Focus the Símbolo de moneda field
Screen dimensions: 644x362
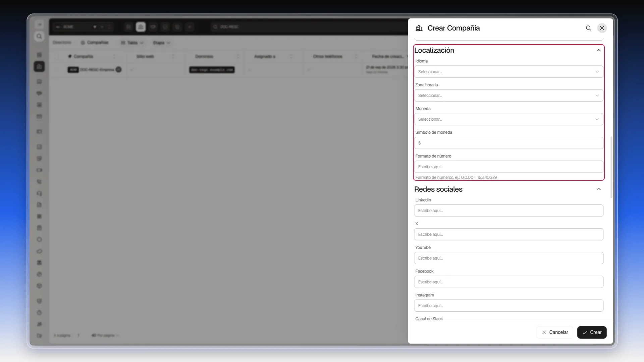[508, 143]
